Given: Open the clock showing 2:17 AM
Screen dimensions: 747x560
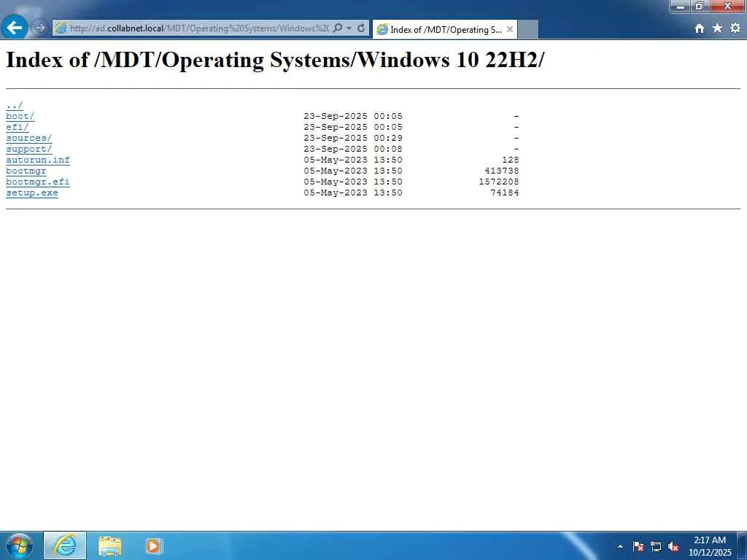Looking at the screenshot, I should pyautogui.click(x=710, y=546).
